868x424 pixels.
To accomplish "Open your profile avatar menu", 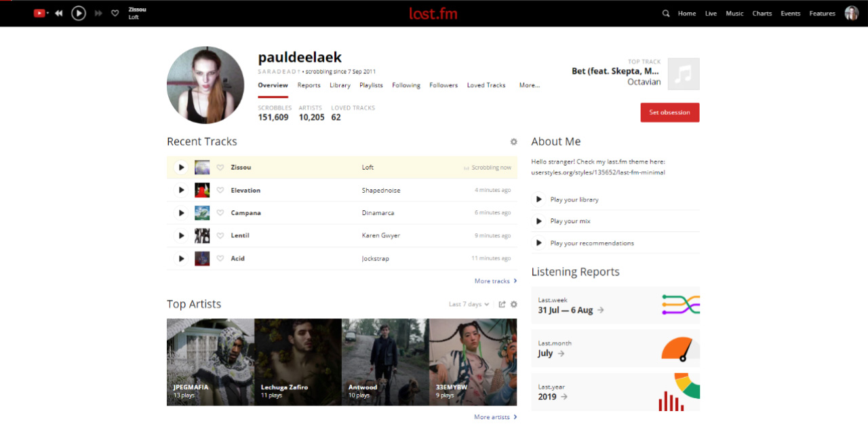I will (852, 13).
